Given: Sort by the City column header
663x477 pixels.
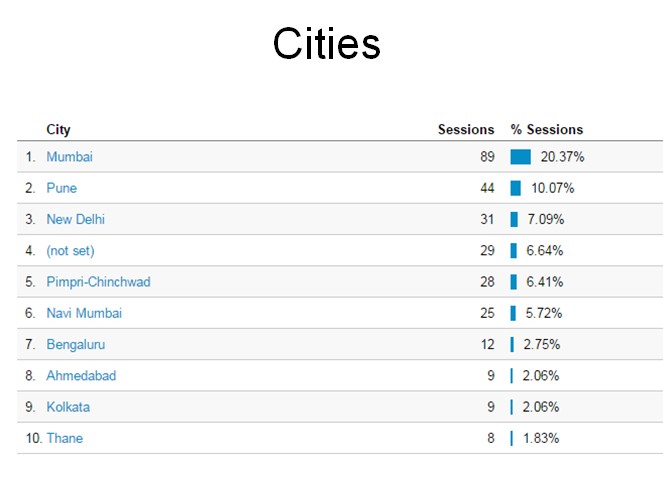Looking at the screenshot, I should (x=58, y=129).
